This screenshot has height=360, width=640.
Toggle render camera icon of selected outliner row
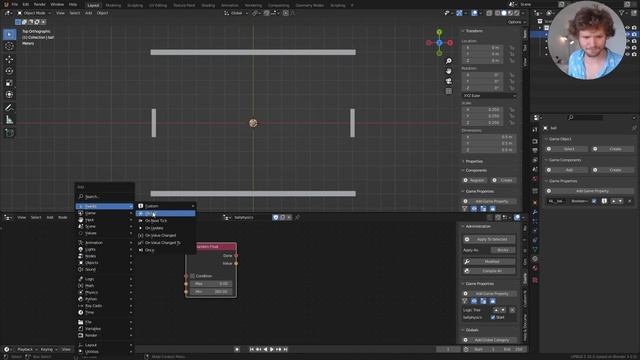click(x=634, y=35)
